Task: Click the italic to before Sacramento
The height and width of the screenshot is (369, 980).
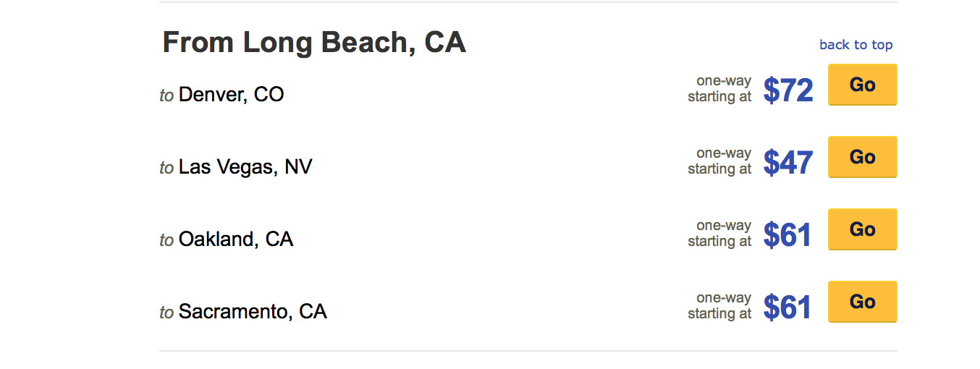Action: coord(166,313)
